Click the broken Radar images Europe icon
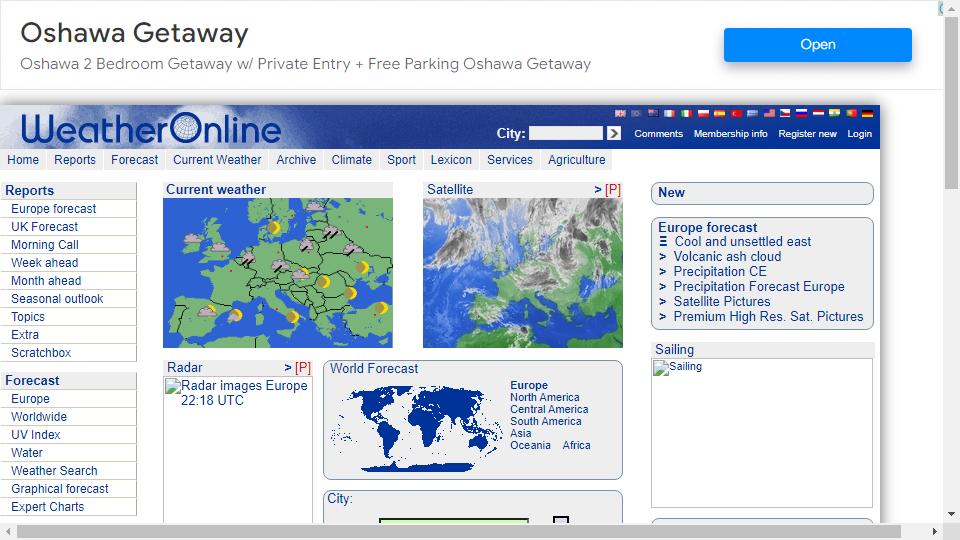This screenshot has width=960, height=540. pyautogui.click(x=173, y=386)
